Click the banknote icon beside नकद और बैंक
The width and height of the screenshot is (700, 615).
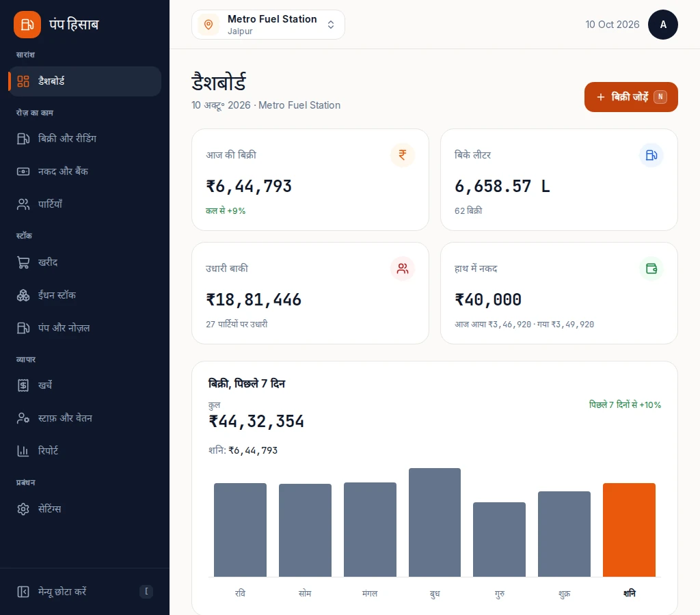tap(23, 172)
